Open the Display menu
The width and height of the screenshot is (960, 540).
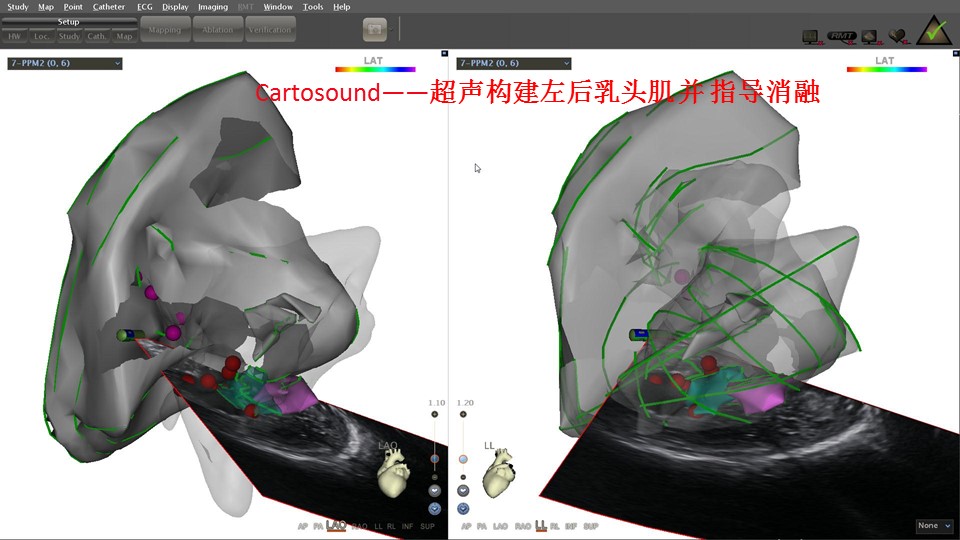(175, 7)
